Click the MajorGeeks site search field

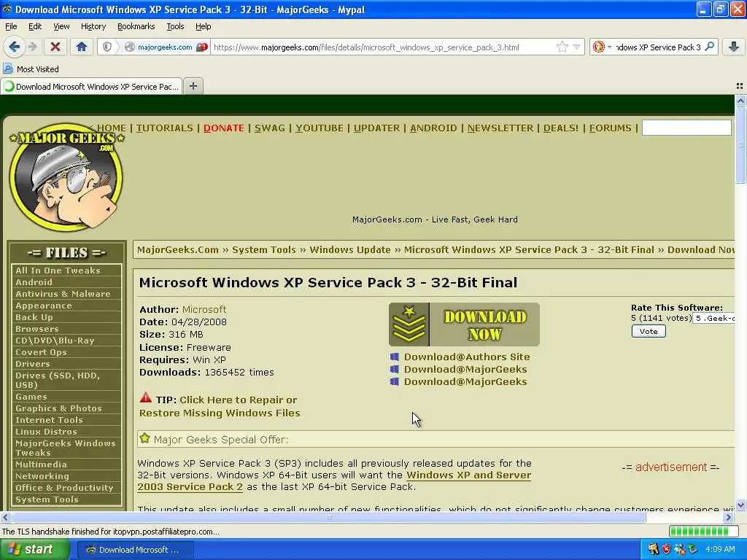(x=686, y=128)
